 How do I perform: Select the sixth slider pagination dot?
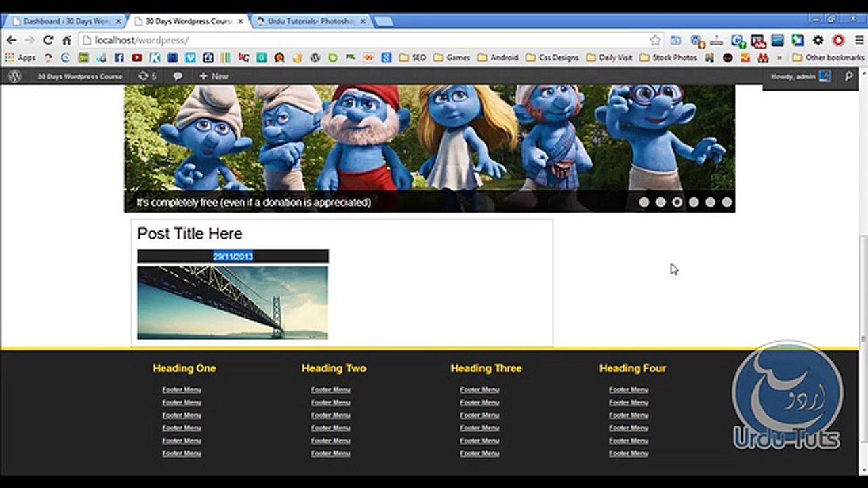pos(727,202)
